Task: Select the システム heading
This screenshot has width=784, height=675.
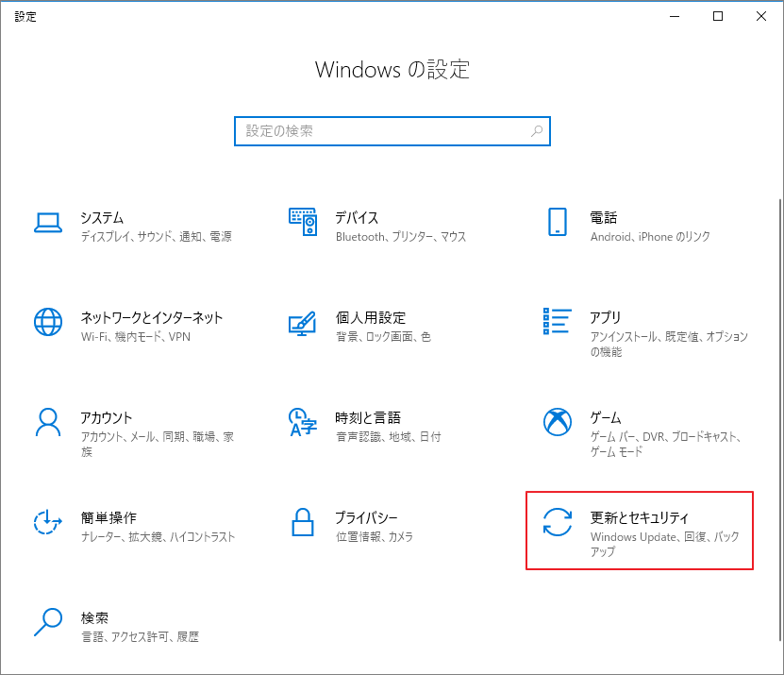Action: click(x=102, y=218)
